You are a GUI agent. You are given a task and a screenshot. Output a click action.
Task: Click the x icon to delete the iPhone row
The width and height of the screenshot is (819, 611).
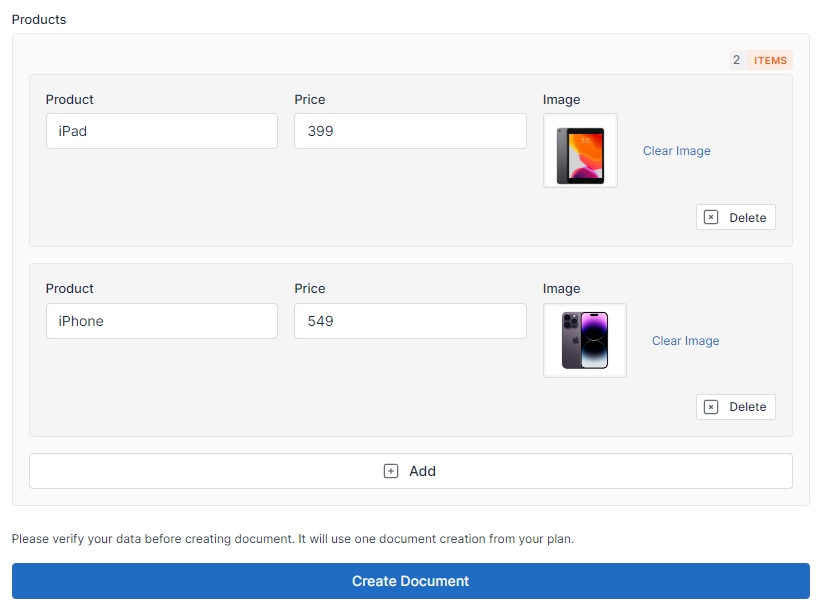click(x=711, y=407)
